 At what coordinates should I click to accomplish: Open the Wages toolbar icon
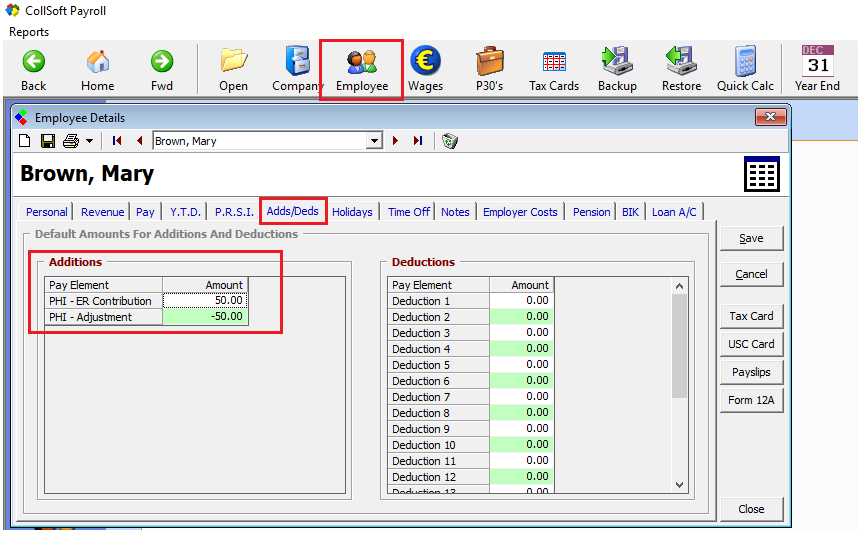(425, 70)
